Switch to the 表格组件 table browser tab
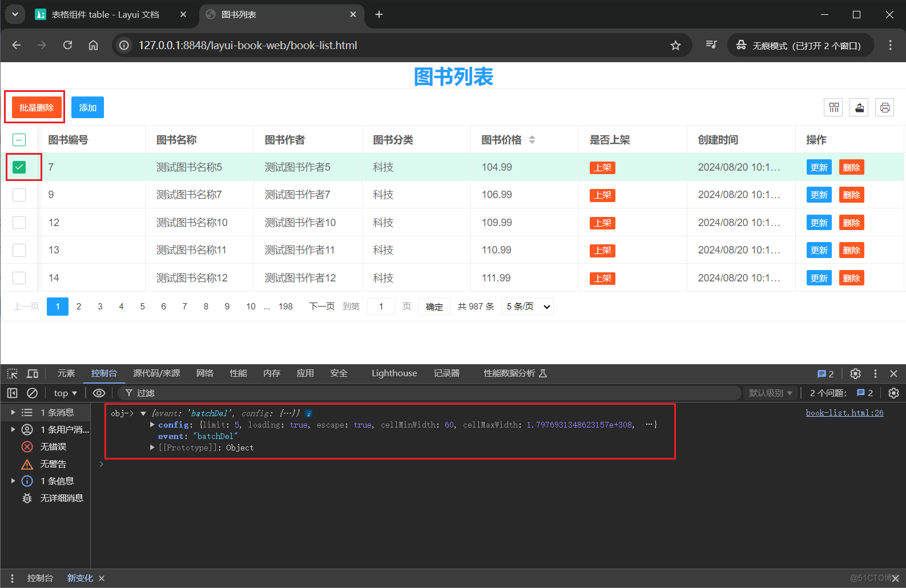 [x=106, y=14]
